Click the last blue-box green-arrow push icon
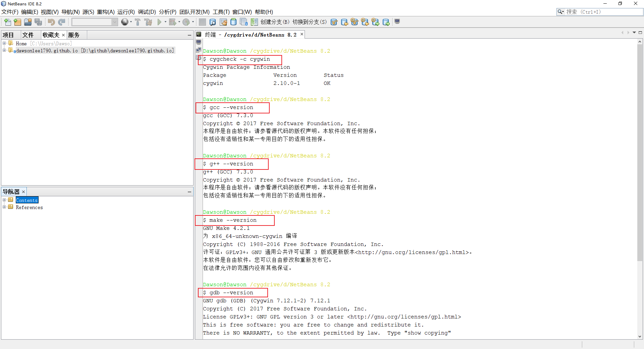Screen dimensions: 644x349 pos(386,22)
